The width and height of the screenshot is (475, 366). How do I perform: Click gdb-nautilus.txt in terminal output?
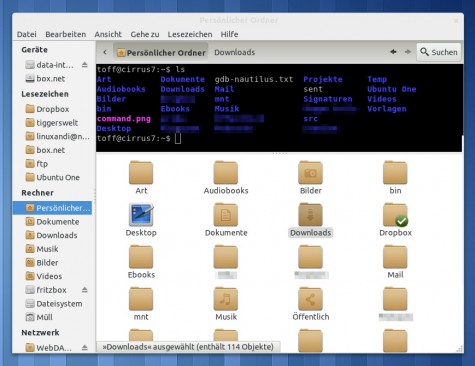254,79
